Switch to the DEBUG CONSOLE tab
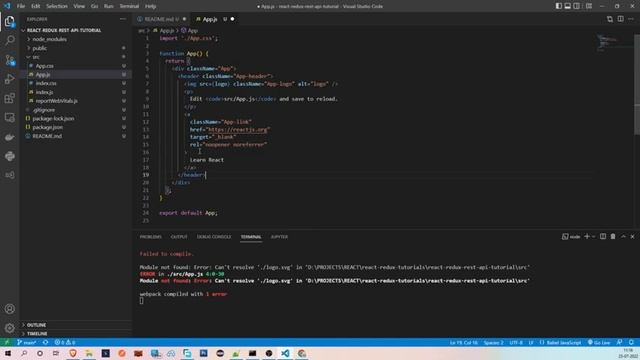This screenshot has width=640, height=360. [214, 237]
